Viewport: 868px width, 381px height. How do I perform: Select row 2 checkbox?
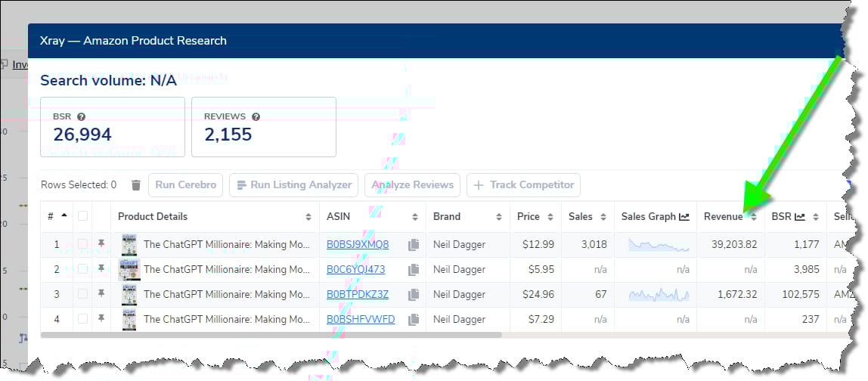(82, 269)
